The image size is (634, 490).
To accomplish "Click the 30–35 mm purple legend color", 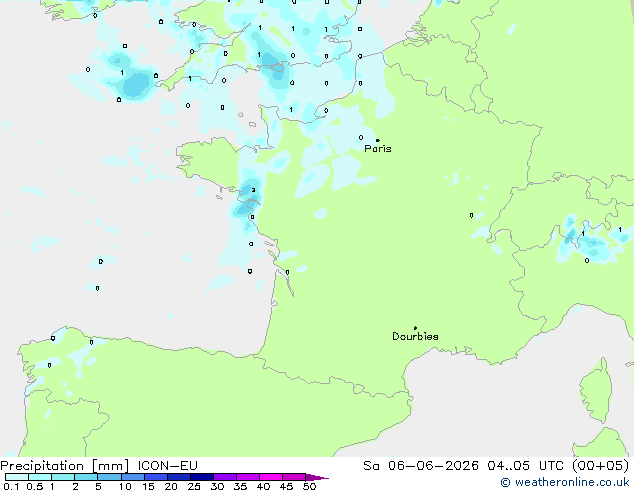I will [x=224, y=477].
